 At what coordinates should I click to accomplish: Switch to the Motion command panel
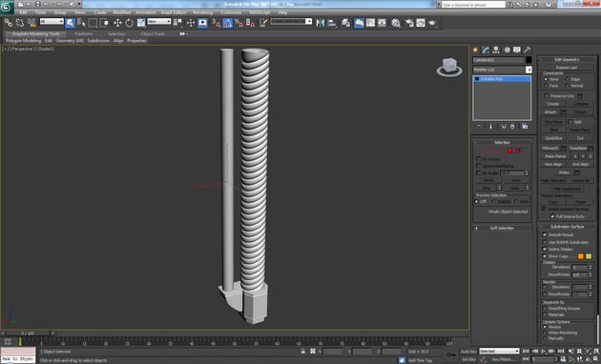tap(507, 50)
